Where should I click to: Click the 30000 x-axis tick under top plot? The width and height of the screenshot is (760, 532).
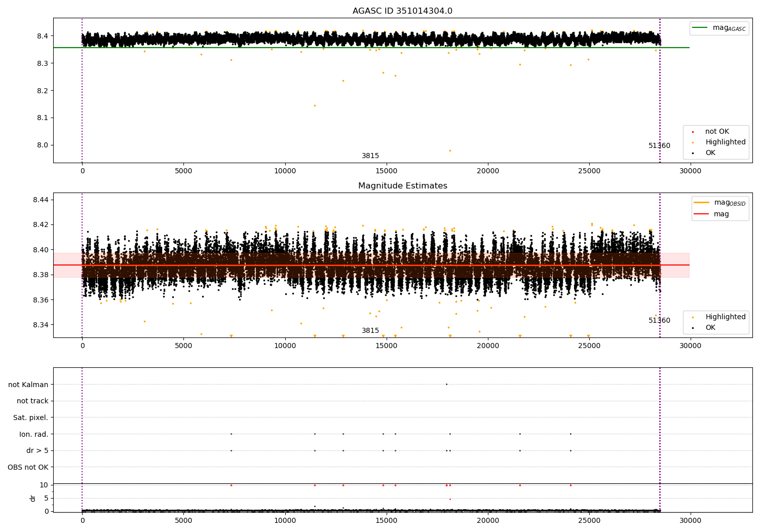pos(690,171)
